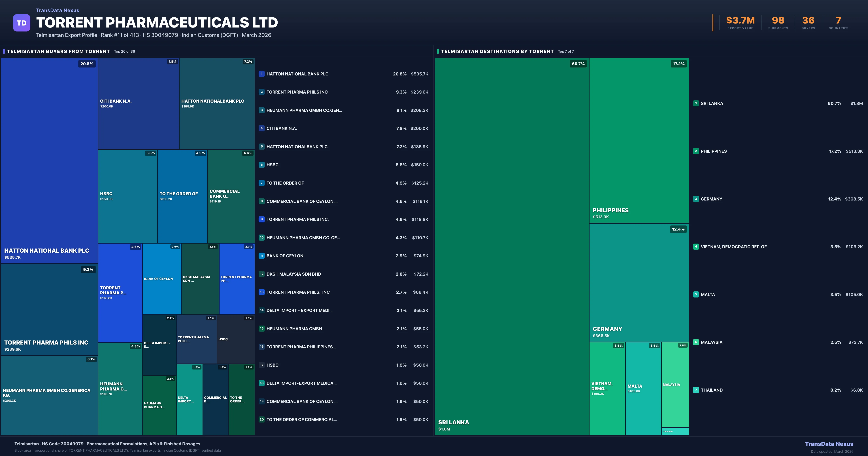This screenshot has width=868, height=456.
Task: Select the Sri Lanka treemap block
Action: coord(512,246)
